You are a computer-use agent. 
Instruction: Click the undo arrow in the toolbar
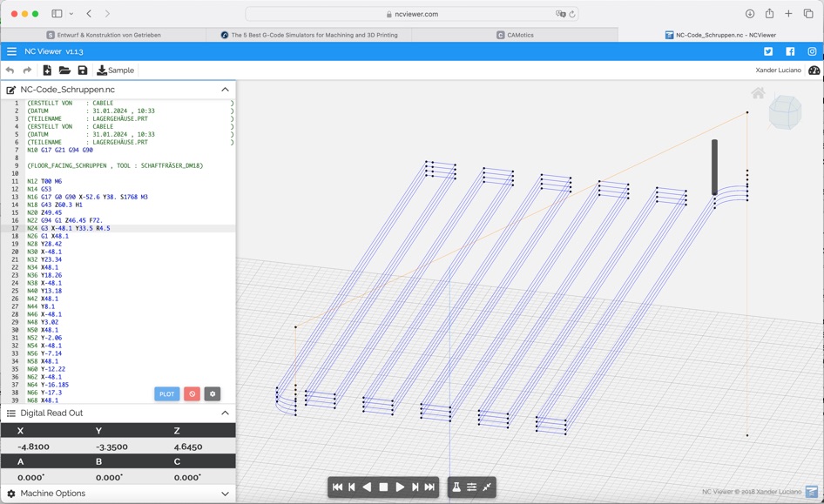[10, 71]
